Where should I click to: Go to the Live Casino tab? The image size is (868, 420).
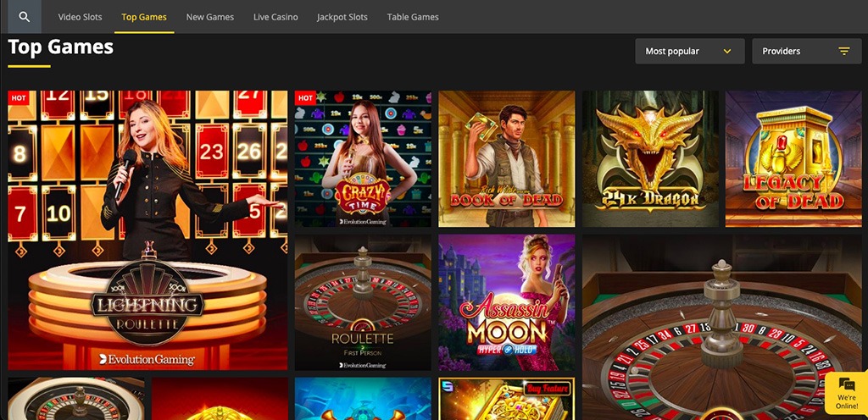275,17
